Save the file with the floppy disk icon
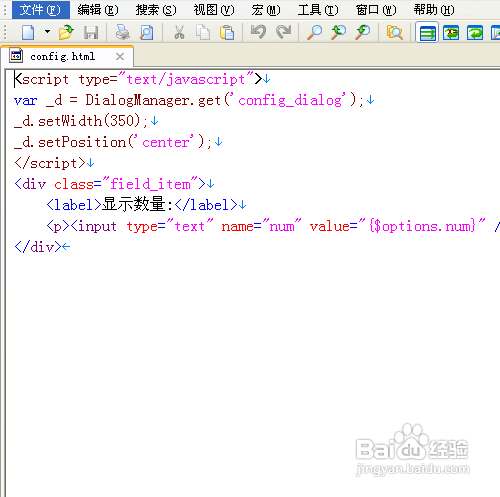This screenshot has width=500, height=497. (91, 33)
